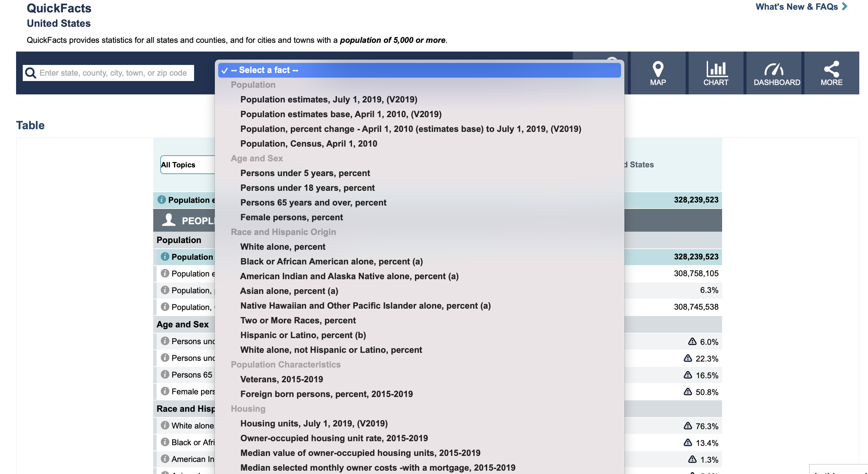Select 'Persons 65 years and over, percent'
Screen dimensions: 868x474
click(x=313, y=203)
